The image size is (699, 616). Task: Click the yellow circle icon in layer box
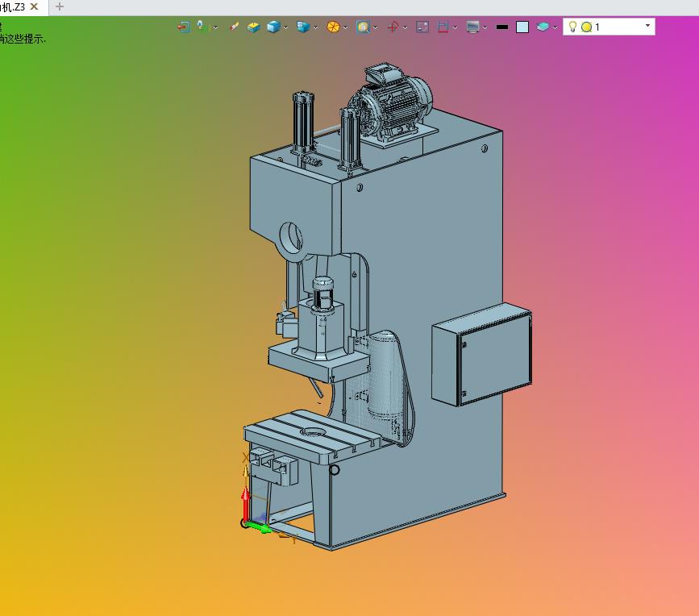point(586,27)
